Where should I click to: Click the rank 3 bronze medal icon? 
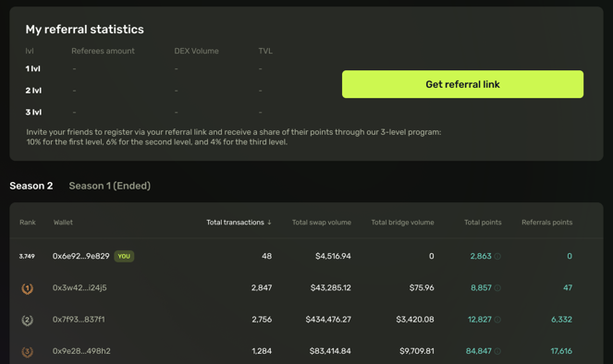(27, 352)
